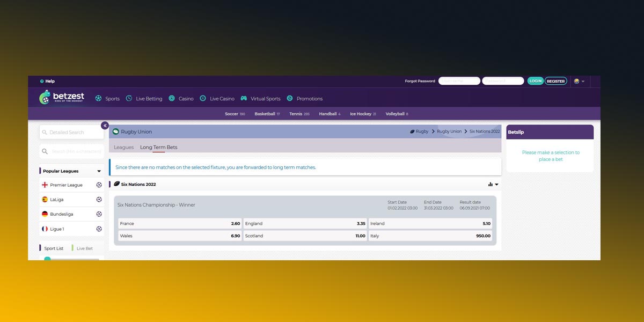Go to Basketball in the sports bar
The height and width of the screenshot is (322, 644).
click(x=267, y=114)
